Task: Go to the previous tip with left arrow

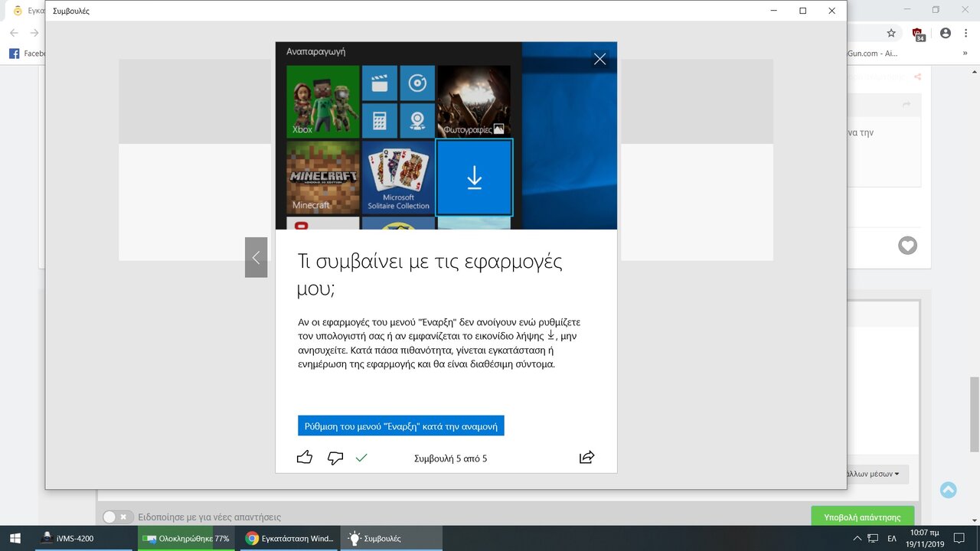Action: 256,257
